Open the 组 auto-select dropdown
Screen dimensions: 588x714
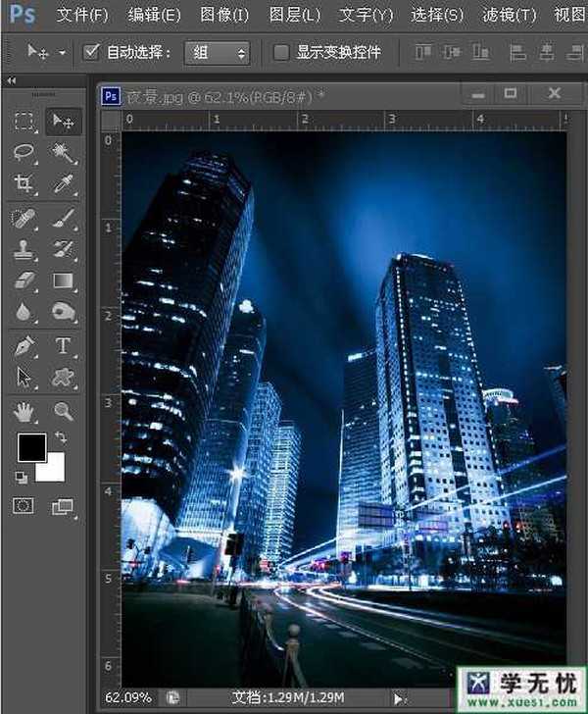pyautogui.click(x=217, y=52)
